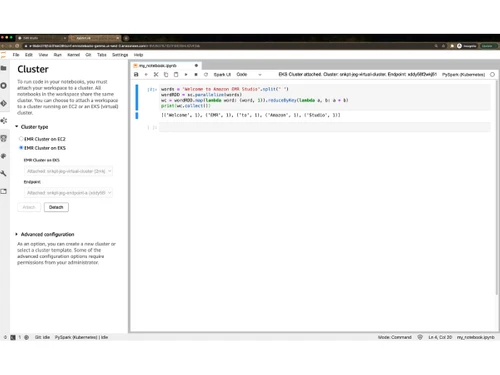Select the EMR cluster icon in sidebar
The height and width of the screenshot is (375, 500).
coord(4,121)
